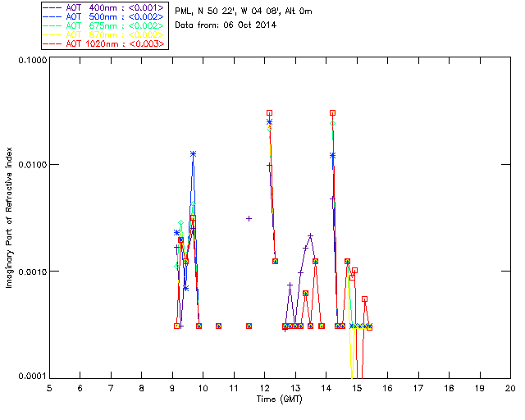
Task: Click the y-axis tick label 0.1000
Action: [x=32, y=60]
